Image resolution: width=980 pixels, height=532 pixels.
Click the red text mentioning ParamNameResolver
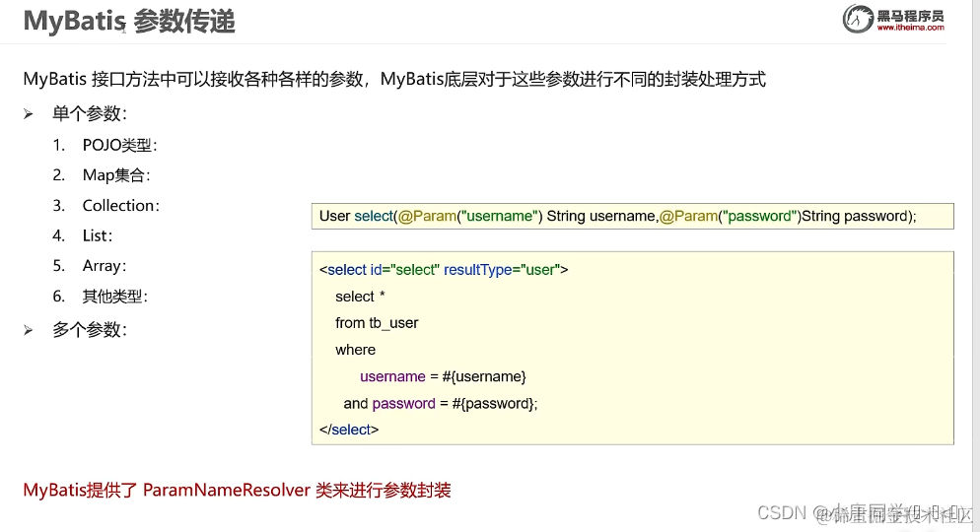tap(237, 491)
